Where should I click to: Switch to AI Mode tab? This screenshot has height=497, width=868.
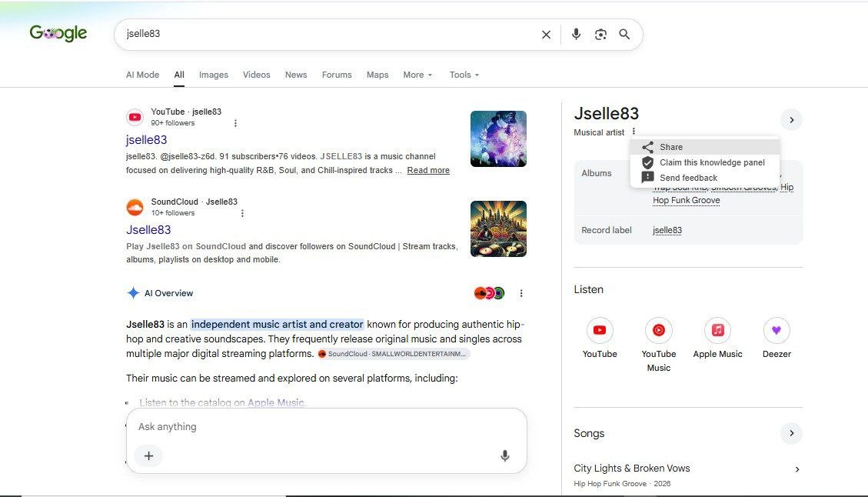pyautogui.click(x=142, y=75)
